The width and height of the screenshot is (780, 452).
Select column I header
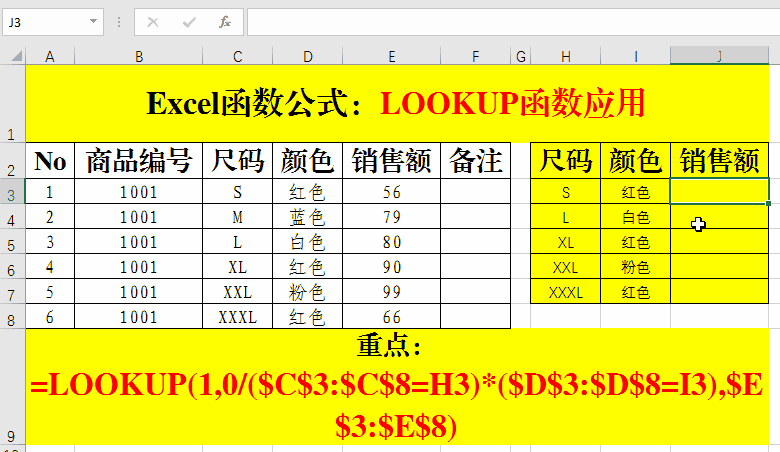coord(636,56)
